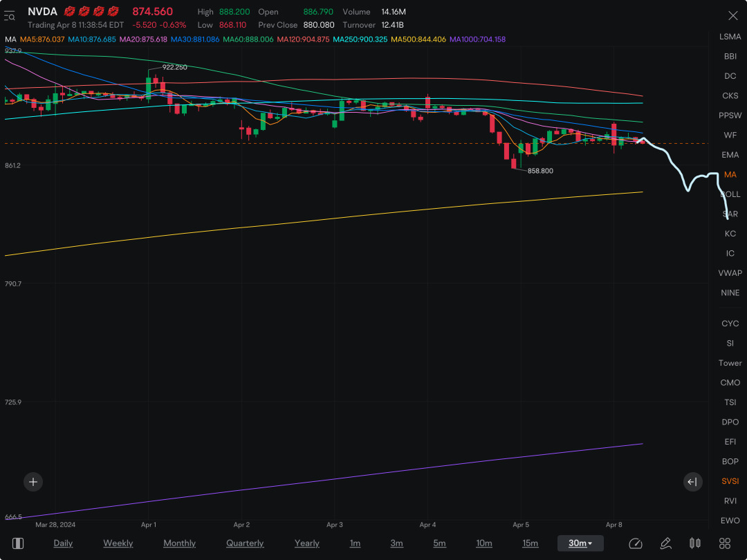Enable the CYC sub-indicator
Image resolution: width=747 pixels, height=560 pixels.
coord(730,324)
